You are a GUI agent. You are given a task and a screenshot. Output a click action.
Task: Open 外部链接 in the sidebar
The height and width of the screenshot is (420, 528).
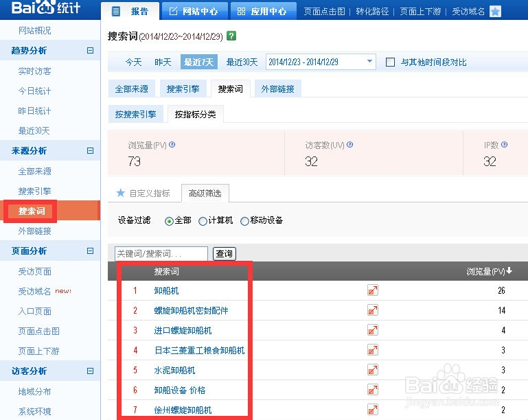pyautogui.click(x=35, y=231)
